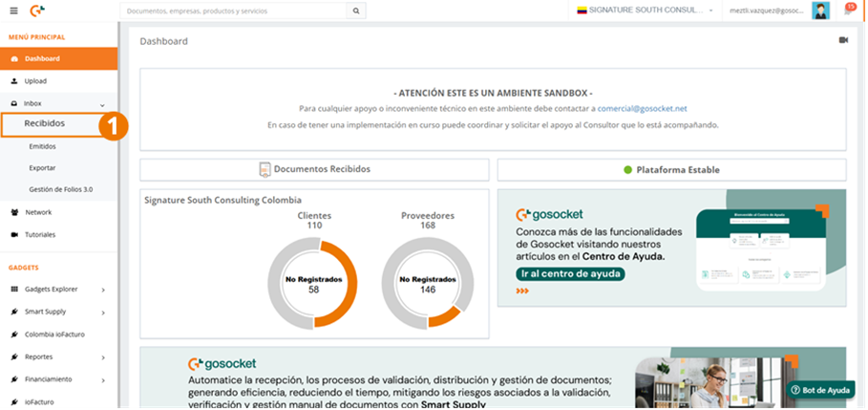Open Gestión de Folios 3.0
Screen dimensions: 868x410
61,189
